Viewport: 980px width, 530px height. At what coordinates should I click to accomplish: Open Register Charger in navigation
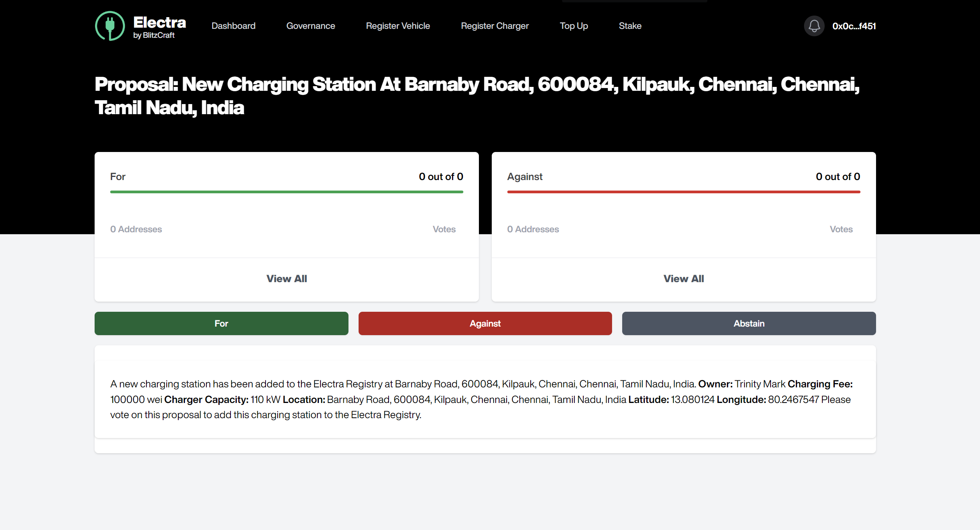click(495, 26)
